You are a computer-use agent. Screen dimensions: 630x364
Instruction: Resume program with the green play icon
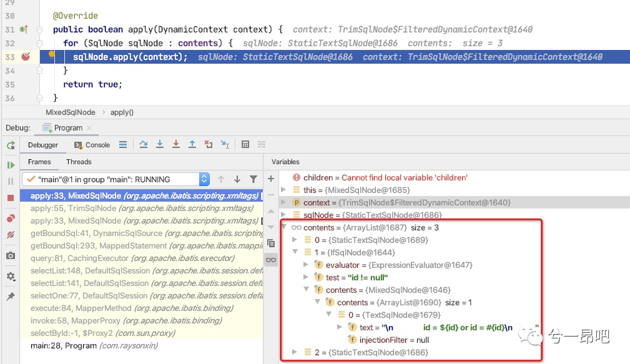pos(11,165)
